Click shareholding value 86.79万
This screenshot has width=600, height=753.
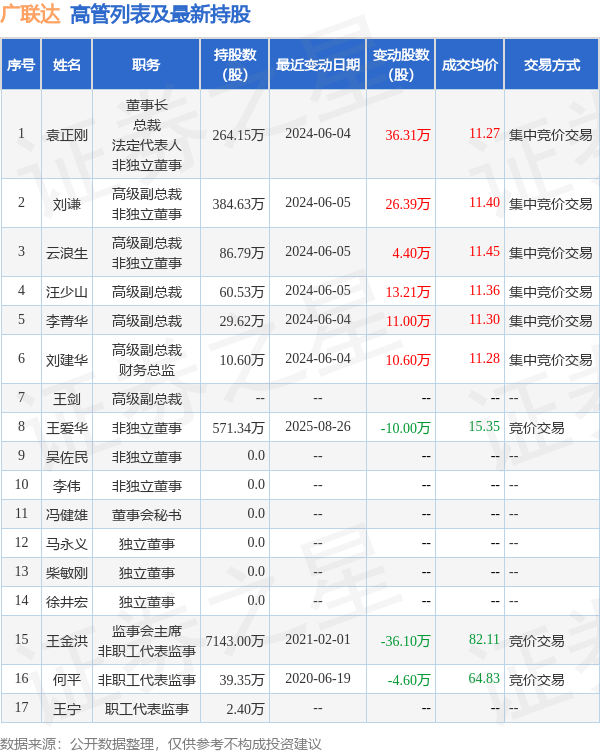point(242,253)
